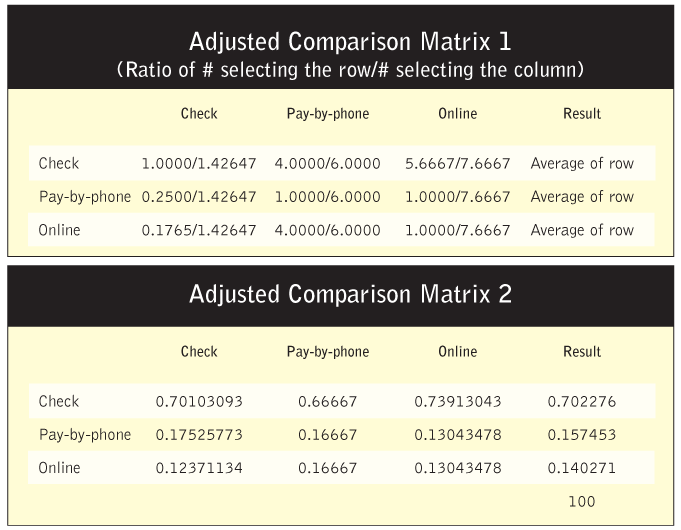681x530 pixels.
Task: Click the "Adjusted Comparison Matrix 1" title
Action: [340, 42]
